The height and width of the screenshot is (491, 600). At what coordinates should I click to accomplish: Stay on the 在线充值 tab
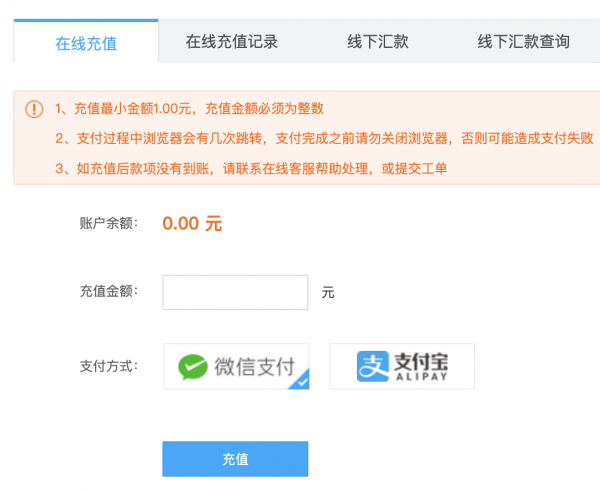click(x=86, y=42)
